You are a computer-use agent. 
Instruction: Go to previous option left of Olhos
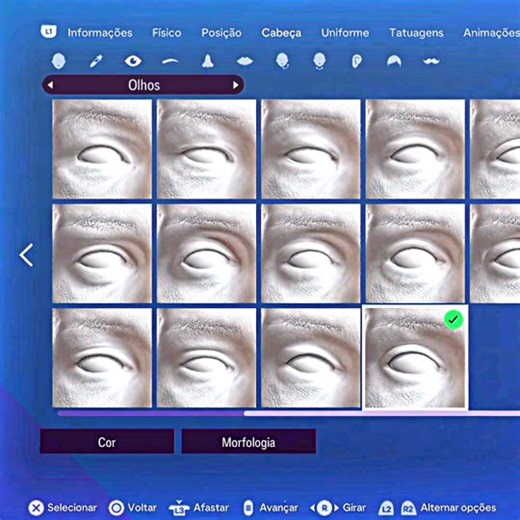coord(50,85)
